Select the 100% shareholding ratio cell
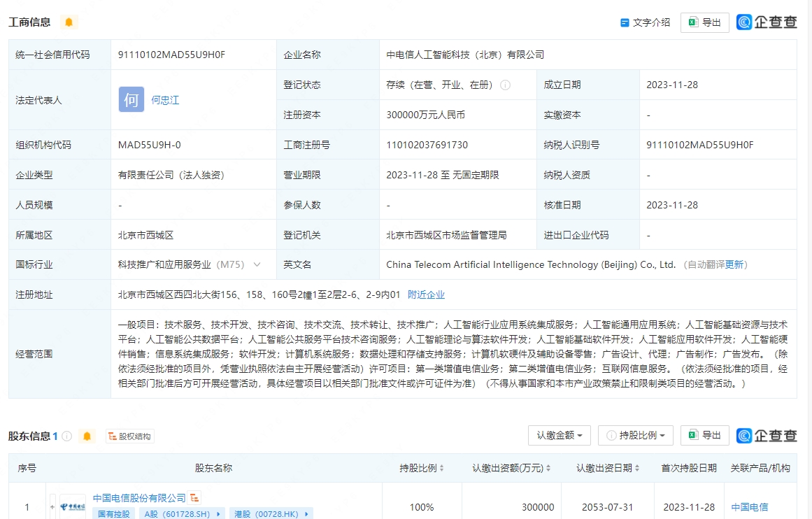The image size is (812, 519). [x=422, y=507]
